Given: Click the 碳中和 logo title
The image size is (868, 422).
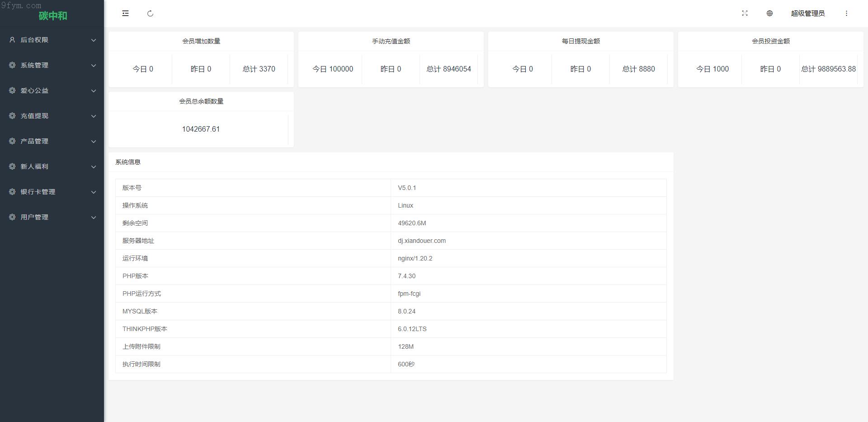Looking at the screenshot, I should (52, 16).
